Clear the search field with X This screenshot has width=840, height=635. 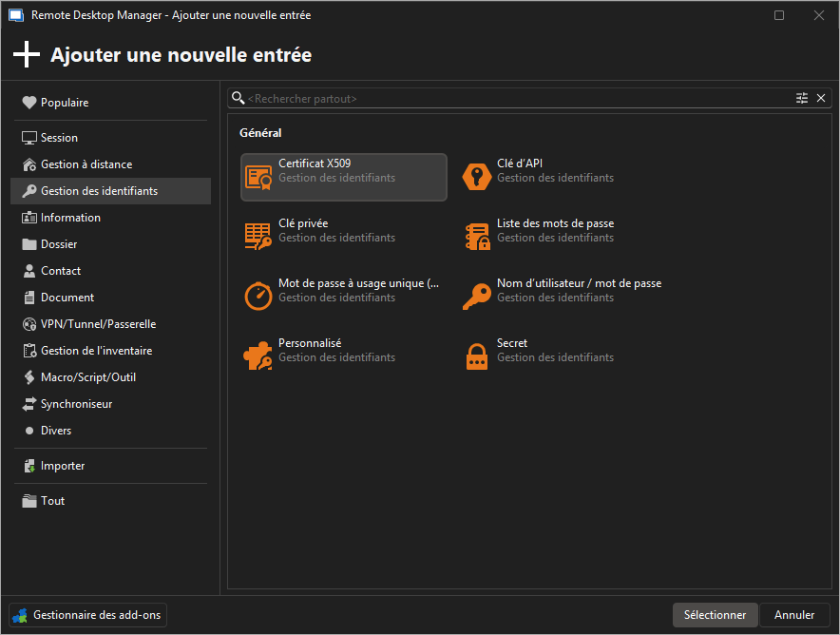(x=821, y=98)
